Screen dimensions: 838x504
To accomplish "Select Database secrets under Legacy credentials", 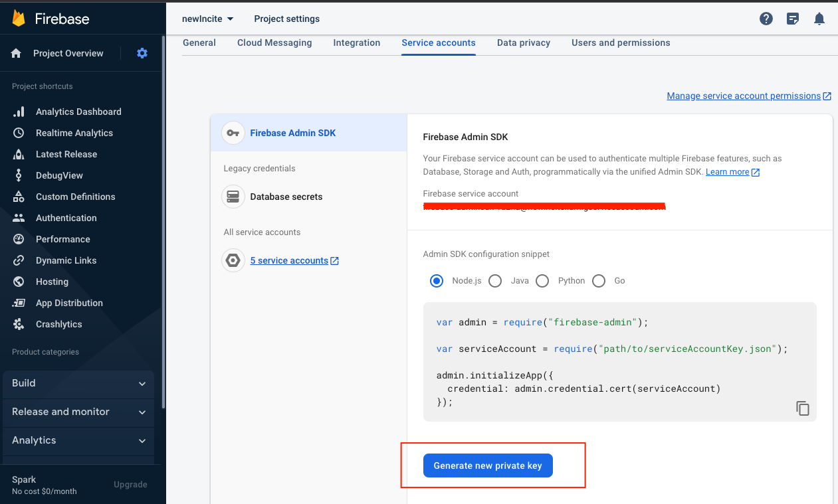I will 286,197.
